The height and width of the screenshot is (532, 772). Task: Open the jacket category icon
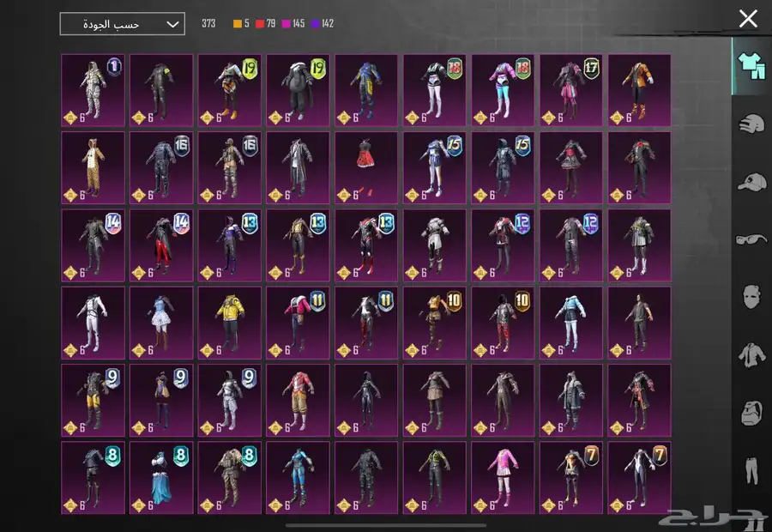(751, 354)
